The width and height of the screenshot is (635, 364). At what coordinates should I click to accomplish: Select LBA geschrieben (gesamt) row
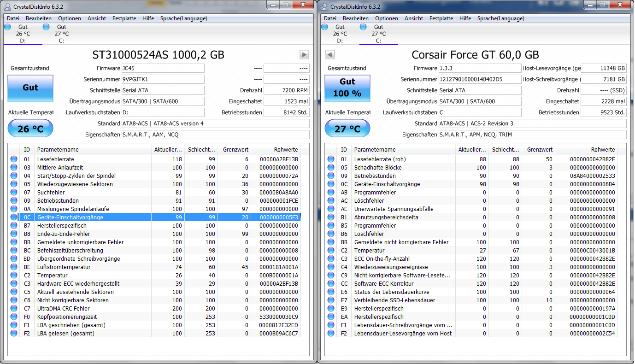(155, 325)
